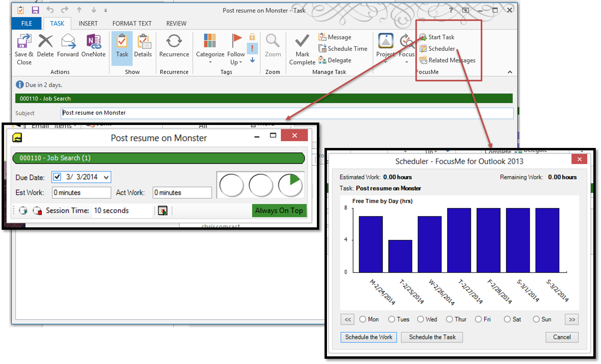Toggle the Due Date checkbox
The width and height of the screenshot is (601, 364).
pos(57,177)
